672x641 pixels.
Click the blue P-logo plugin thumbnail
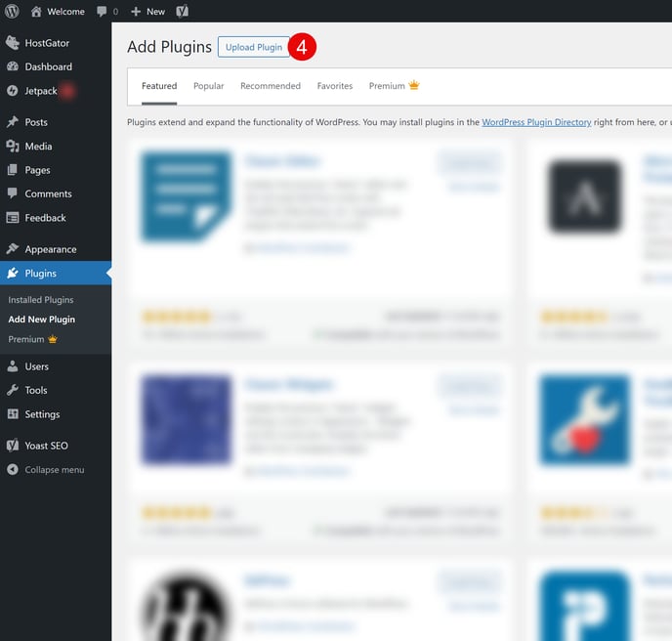tap(584, 606)
